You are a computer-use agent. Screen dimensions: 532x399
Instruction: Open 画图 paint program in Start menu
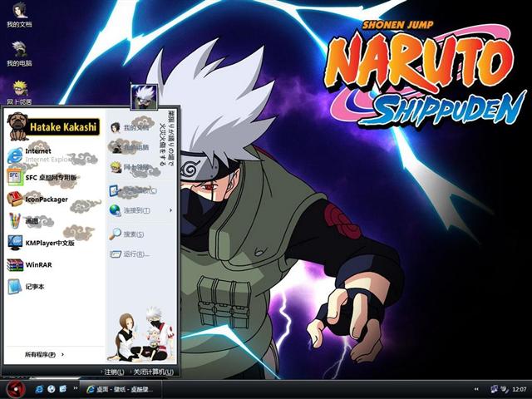[x=23, y=221]
